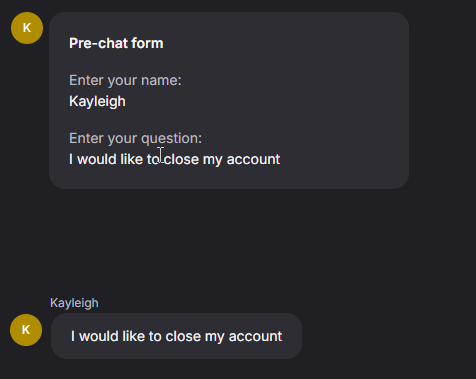
Task: Click the word "account" in the pre-chat form answer
Action: pos(253,159)
